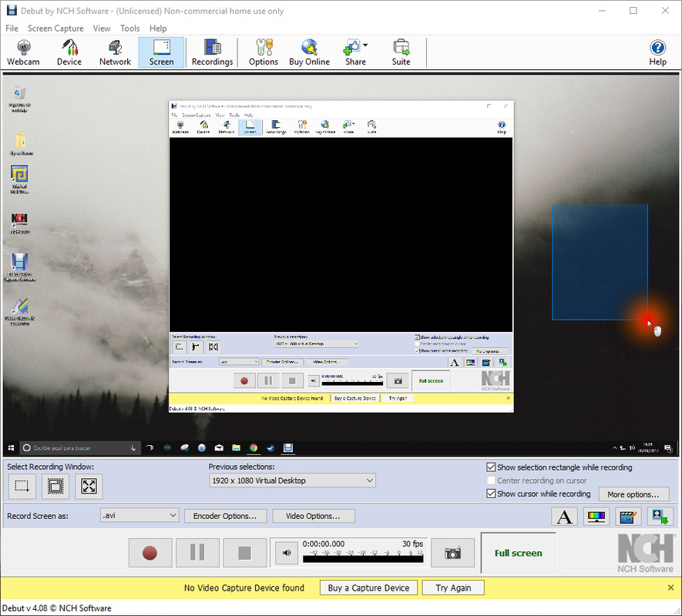Image resolution: width=682 pixels, height=616 pixels.
Task: Click the 'Previous selections:' label
Action: pos(241,467)
